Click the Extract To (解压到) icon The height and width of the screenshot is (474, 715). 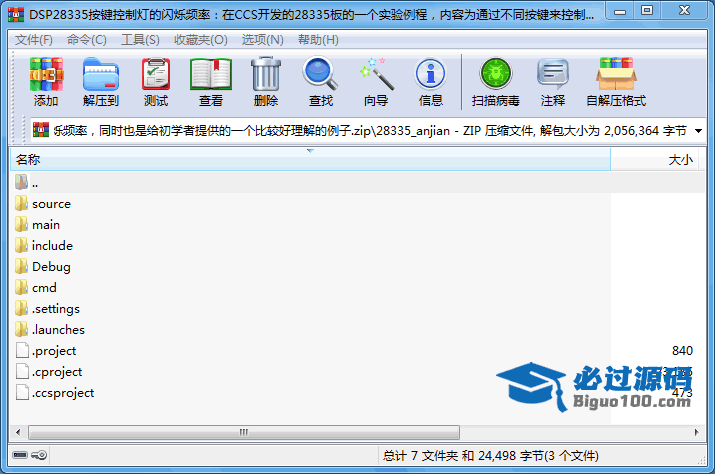(x=101, y=74)
